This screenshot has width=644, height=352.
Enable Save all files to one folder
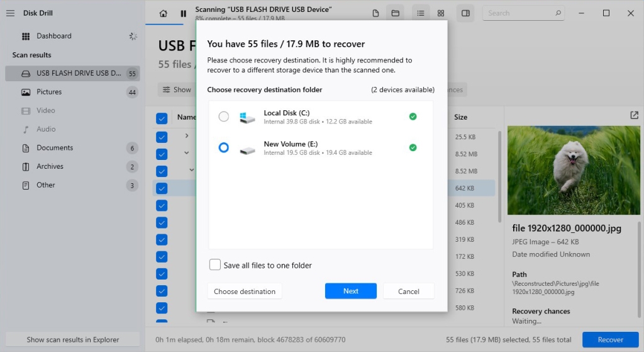pos(215,264)
